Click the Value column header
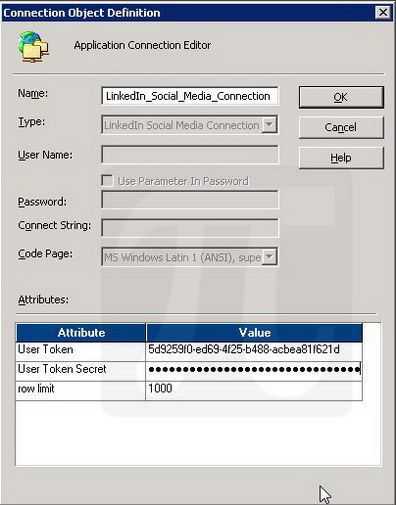Screen dimensions: 396x505 (x=254, y=332)
